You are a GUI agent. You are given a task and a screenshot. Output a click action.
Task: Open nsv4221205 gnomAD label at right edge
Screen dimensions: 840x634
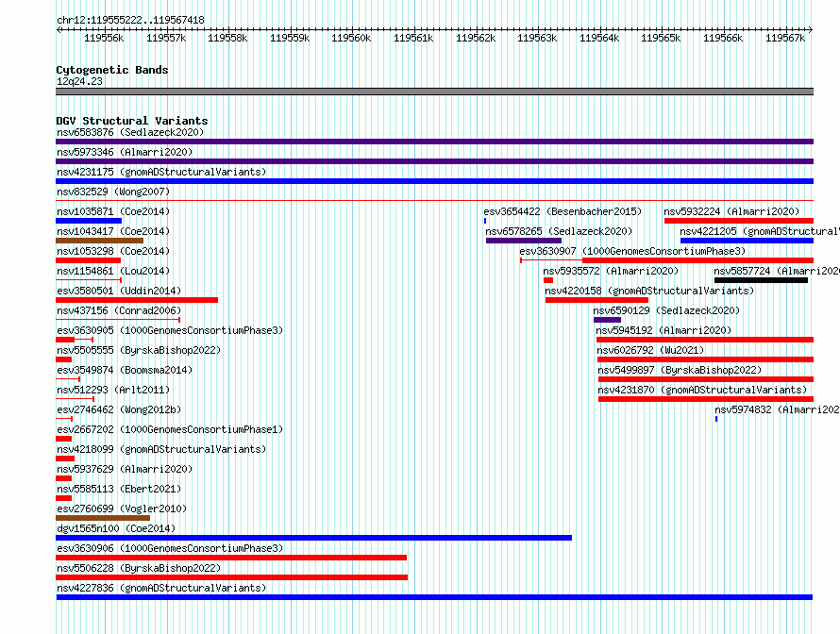[760, 231]
